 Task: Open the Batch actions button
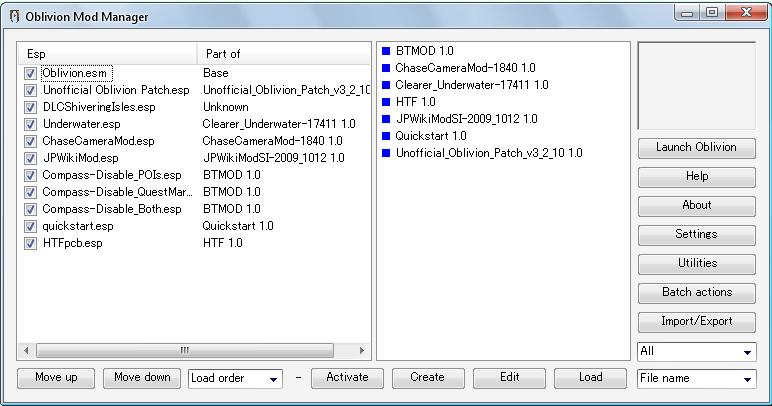point(696,293)
